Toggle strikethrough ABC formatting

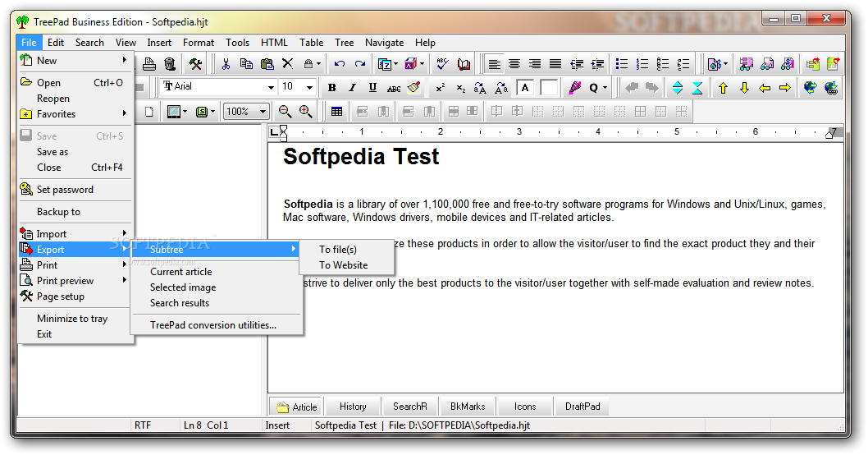pyautogui.click(x=394, y=88)
